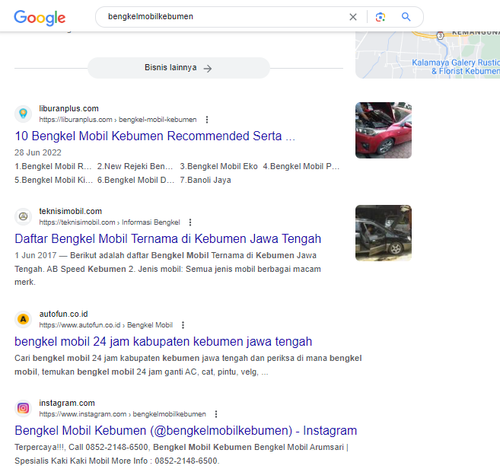The image size is (500, 473).
Task: Open bengkel mobil 24 jam kabupaten link
Action: tap(163, 342)
